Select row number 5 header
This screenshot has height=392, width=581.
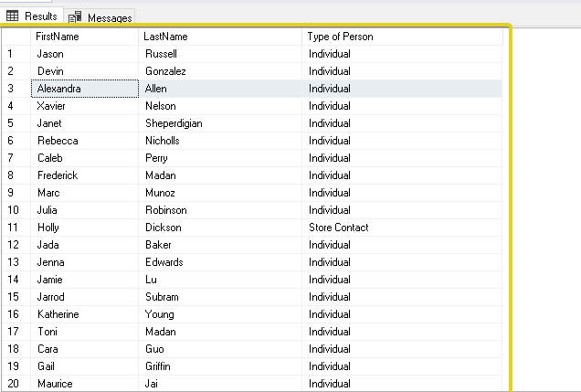[x=16, y=123]
